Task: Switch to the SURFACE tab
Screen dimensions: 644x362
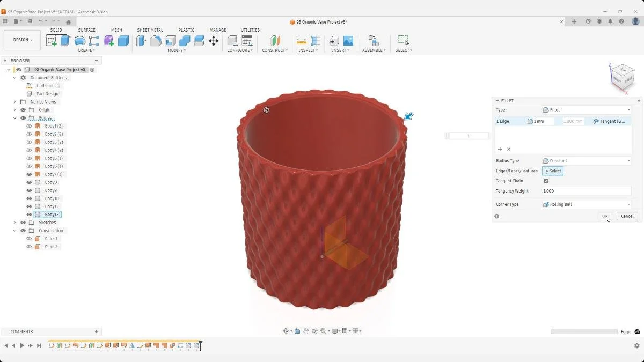Action: point(87,30)
